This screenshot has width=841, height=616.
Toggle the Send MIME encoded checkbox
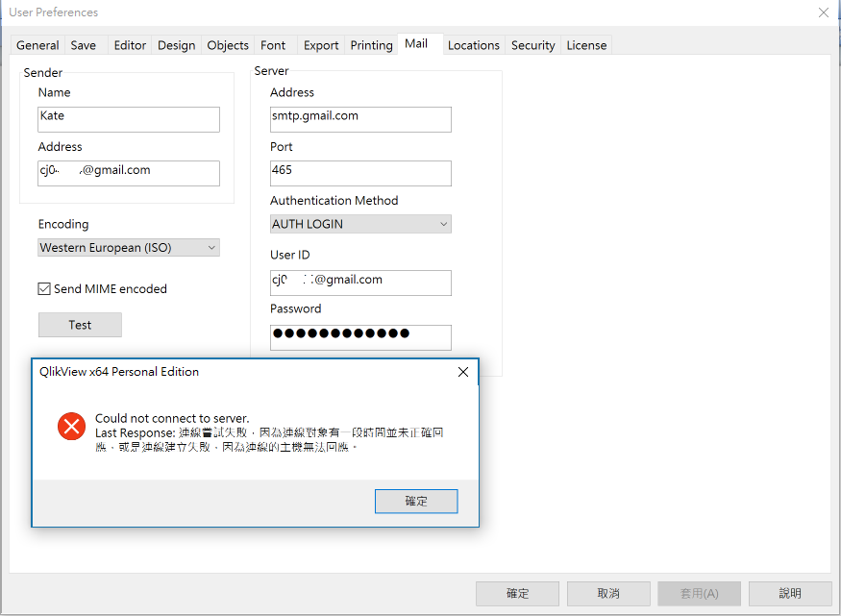point(43,288)
